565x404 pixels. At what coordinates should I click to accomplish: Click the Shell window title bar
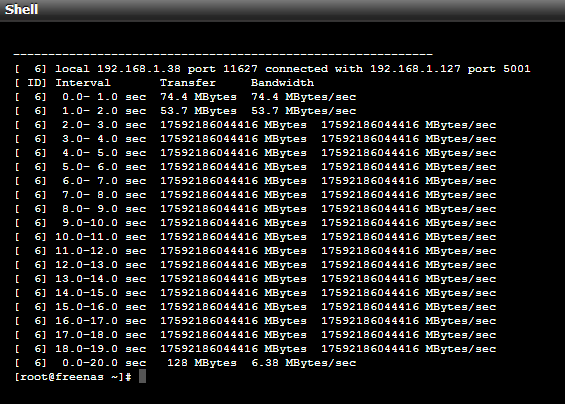pos(282,10)
